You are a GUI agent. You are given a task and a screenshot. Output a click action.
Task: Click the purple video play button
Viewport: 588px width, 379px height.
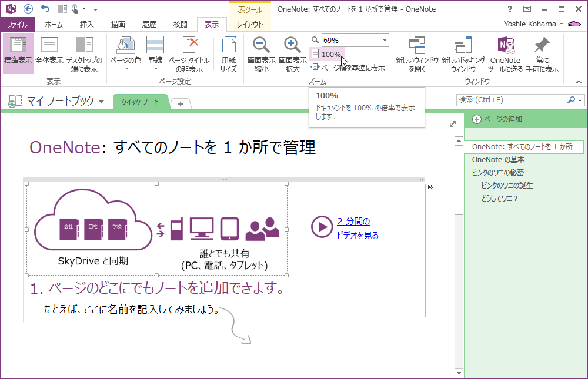coord(322,227)
